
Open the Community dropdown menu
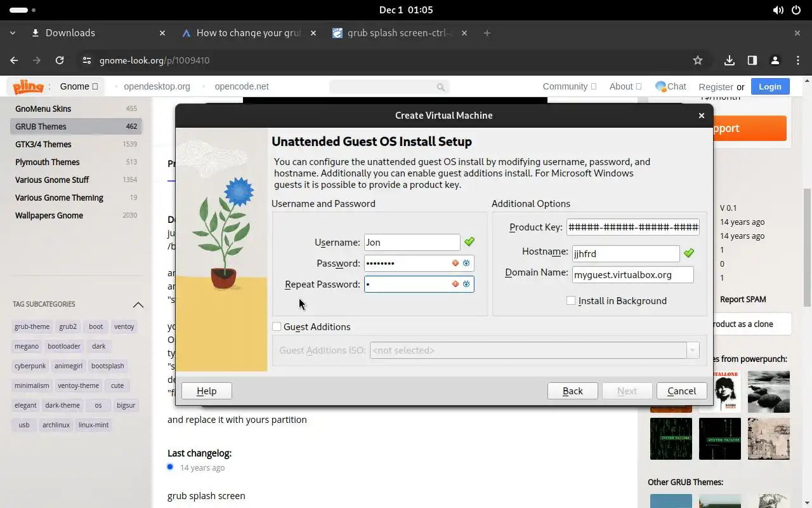(570, 86)
